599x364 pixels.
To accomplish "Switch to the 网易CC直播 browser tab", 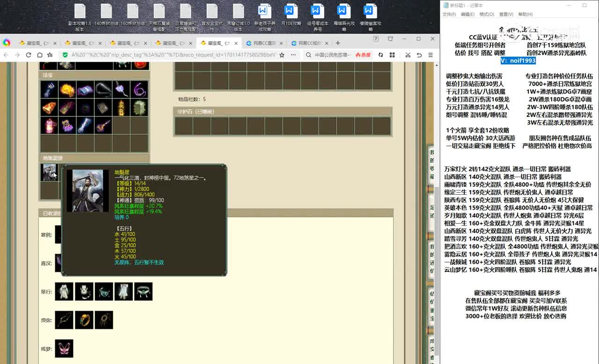I will [264, 43].
